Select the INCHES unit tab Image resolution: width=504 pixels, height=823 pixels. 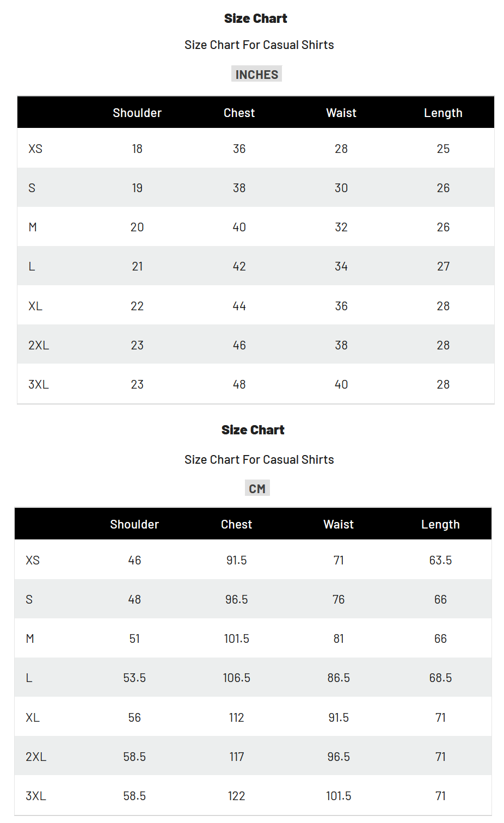pyautogui.click(x=256, y=75)
